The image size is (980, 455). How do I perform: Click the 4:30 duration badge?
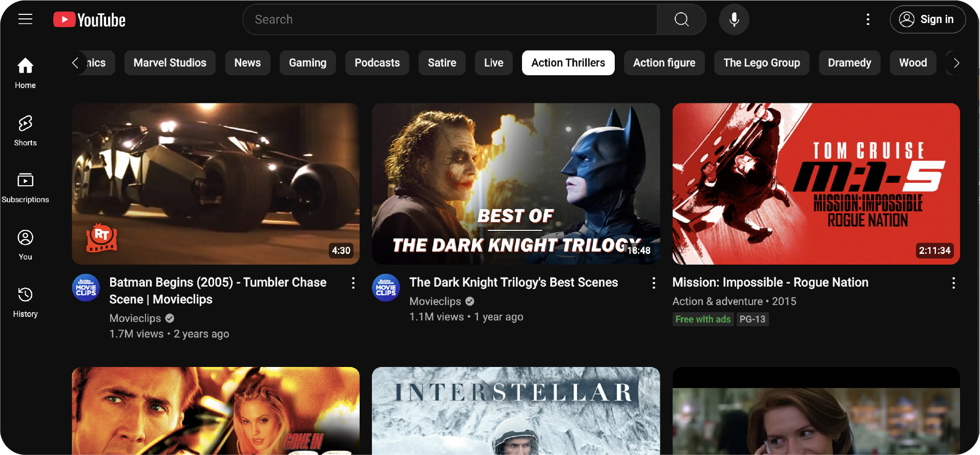(341, 250)
